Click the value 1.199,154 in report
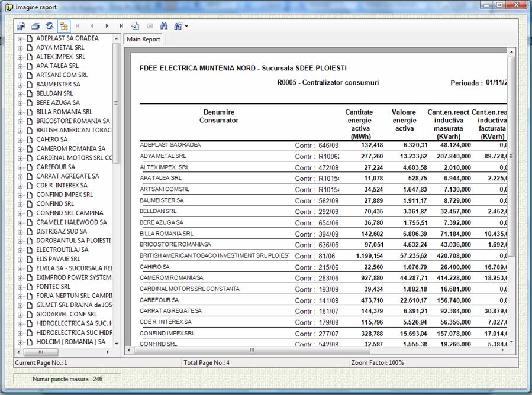This screenshot has height=395, width=532. point(369,255)
